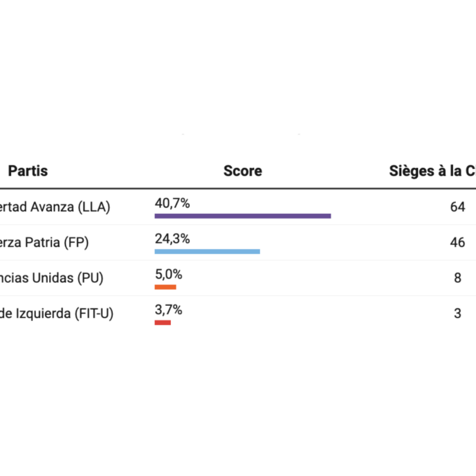Click the 24,3% score value

[x=172, y=239]
